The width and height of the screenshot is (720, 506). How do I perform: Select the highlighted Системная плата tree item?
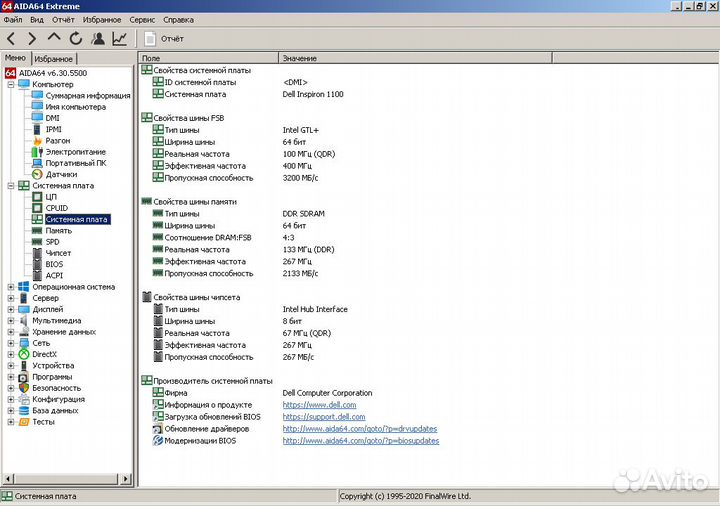point(77,219)
